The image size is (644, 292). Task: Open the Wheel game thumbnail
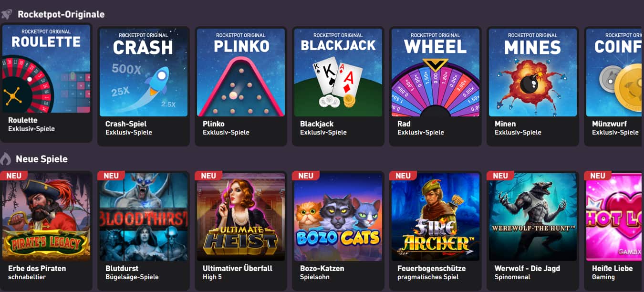[x=436, y=73]
